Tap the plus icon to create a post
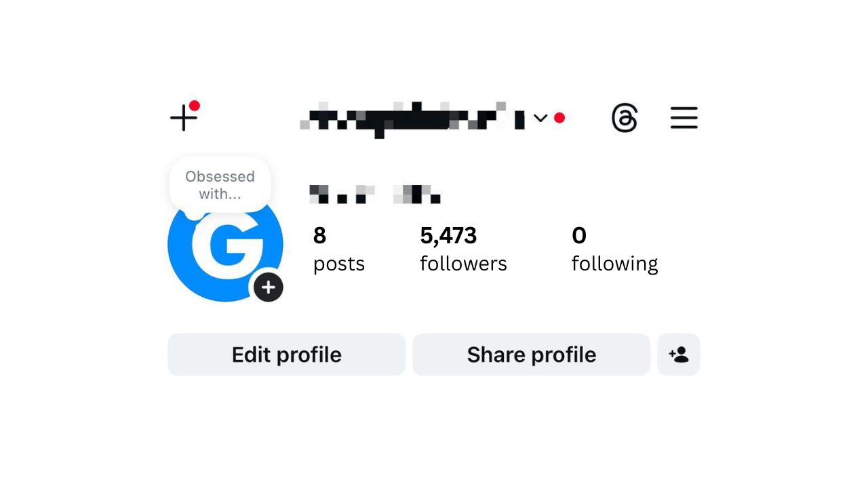This screenshot has height=488, width=868. tap(183, 119)
